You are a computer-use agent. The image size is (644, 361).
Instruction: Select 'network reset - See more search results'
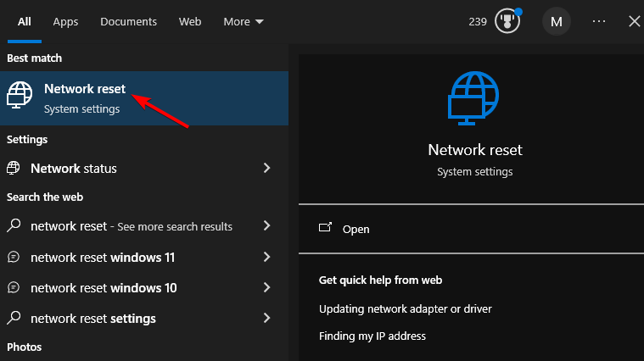(144, 226)
